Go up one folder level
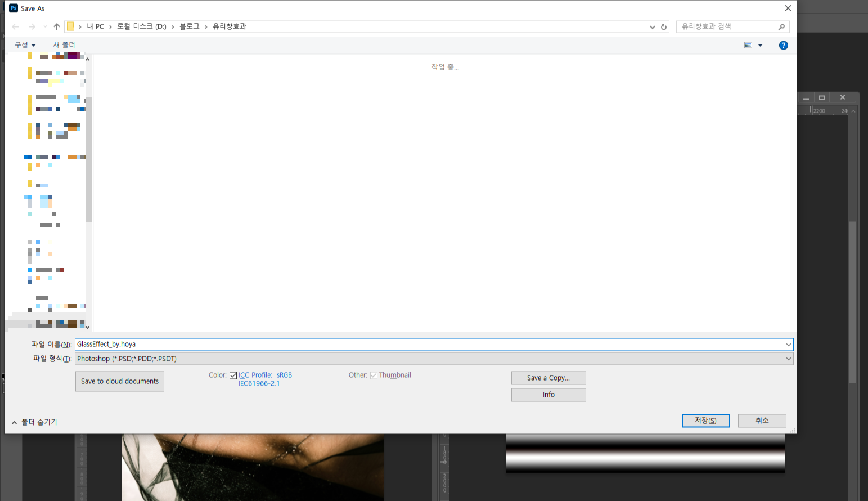This screenshot has height=501, width=868. 57,26
